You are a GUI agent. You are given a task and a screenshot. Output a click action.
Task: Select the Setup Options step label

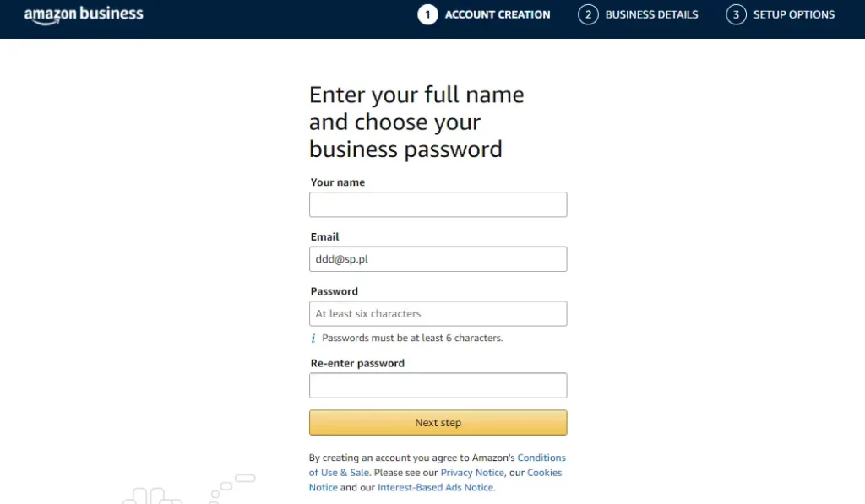tap(793, 15)
